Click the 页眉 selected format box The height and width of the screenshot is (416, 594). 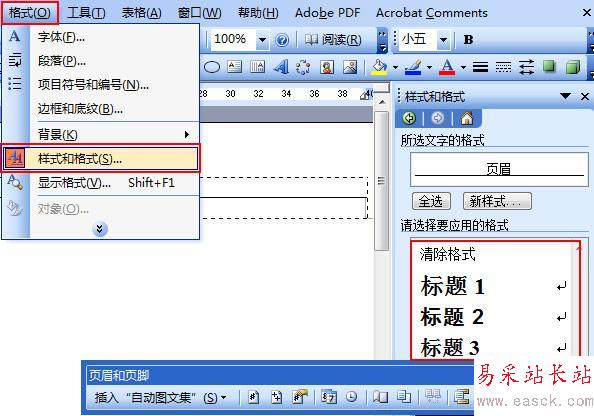click(x=499, y=169)
